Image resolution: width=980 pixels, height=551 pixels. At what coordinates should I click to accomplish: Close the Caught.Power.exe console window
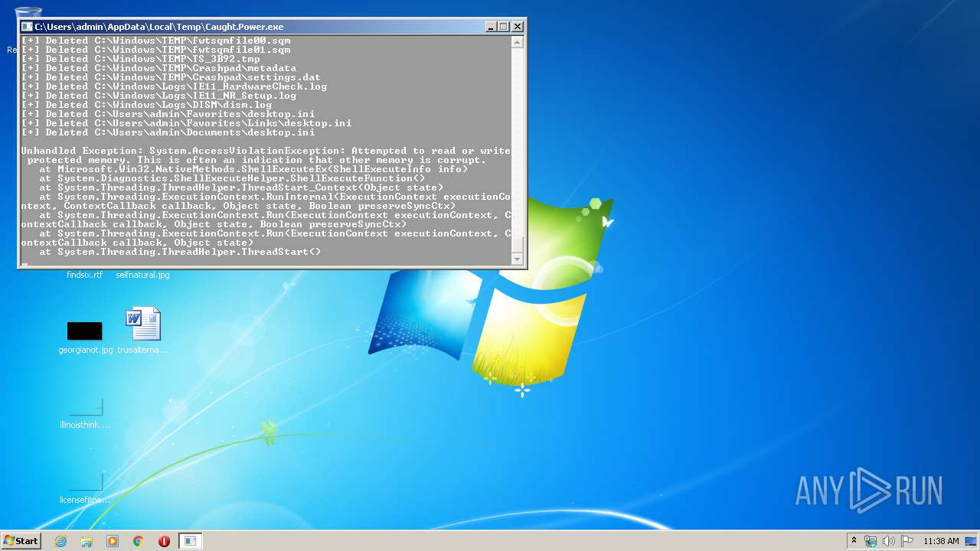click(x=518, y=27)
